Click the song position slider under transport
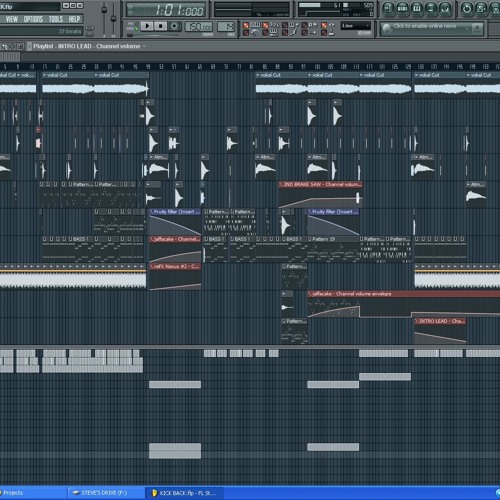500x500 pixels. click(130, 35)
